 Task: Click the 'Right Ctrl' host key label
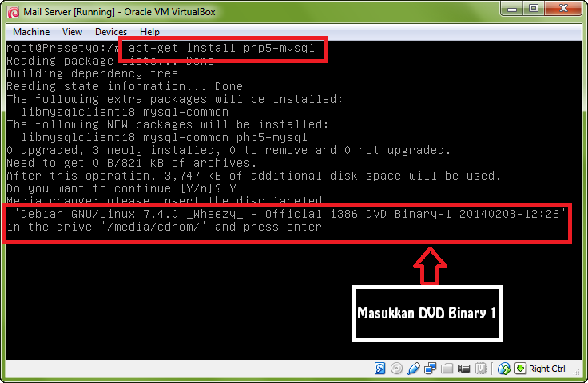547,369
